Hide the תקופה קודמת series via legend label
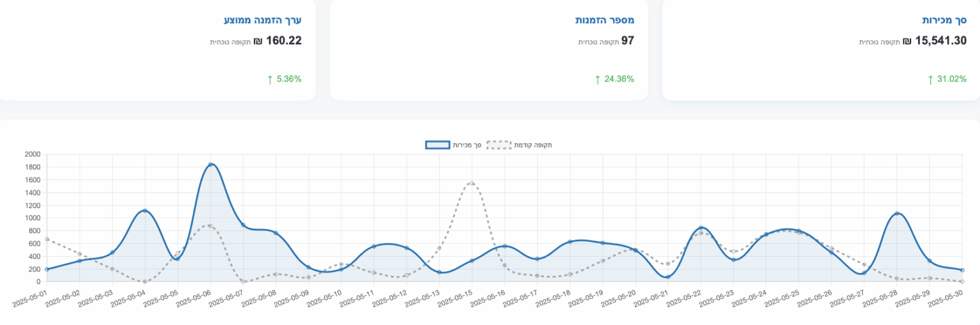 pos(536,145)
